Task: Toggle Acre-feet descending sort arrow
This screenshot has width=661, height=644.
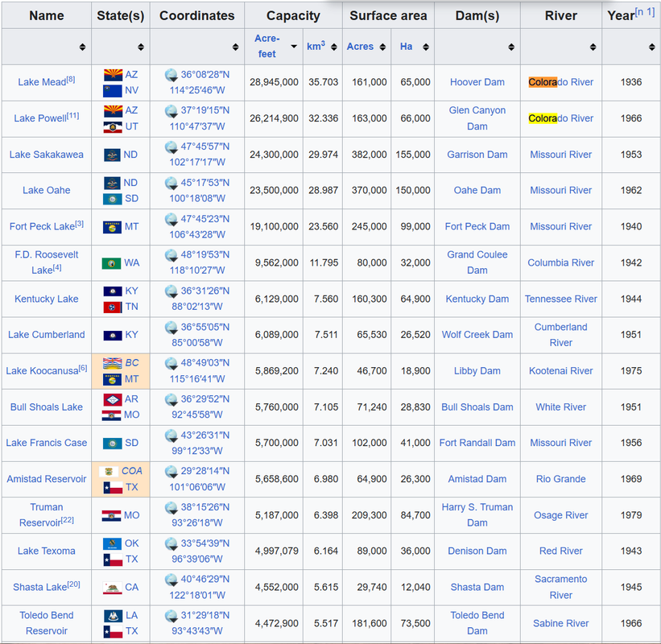Action: pos(294,47)
